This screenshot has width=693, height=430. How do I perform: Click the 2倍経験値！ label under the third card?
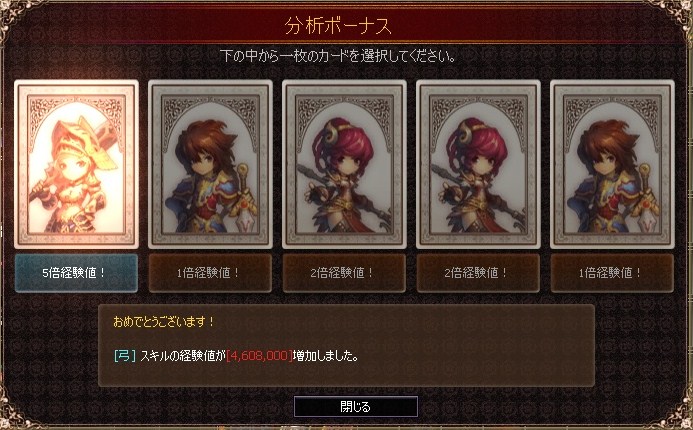(344, 273)
